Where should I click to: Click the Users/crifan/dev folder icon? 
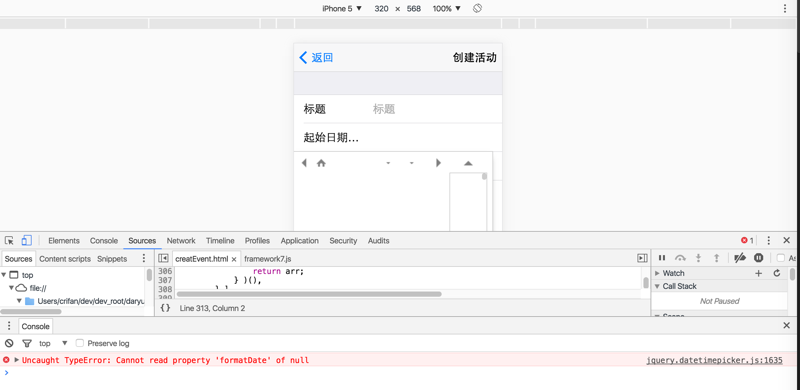point(30,301)
